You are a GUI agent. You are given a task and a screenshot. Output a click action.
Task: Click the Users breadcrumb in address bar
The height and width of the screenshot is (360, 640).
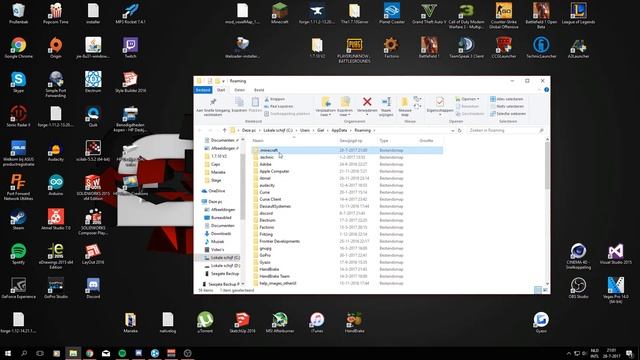tap(305, 131)
